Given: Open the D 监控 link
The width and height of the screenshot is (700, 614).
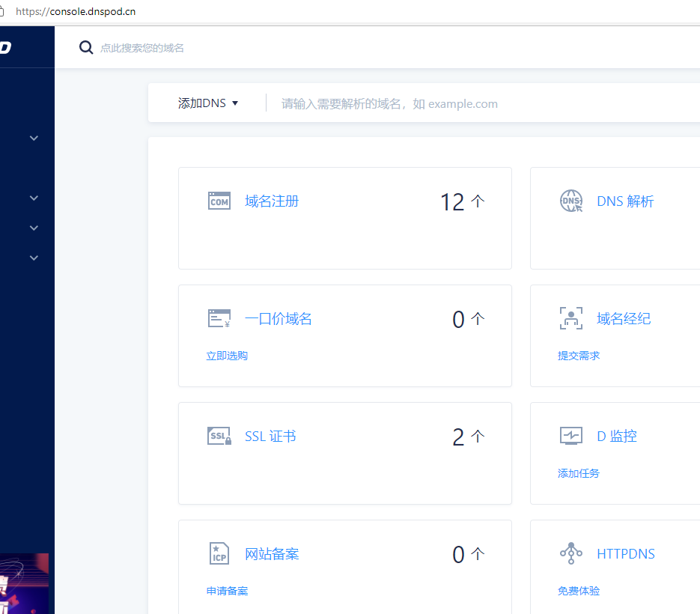Looking at the screenshot, I should tap(616, 437).
